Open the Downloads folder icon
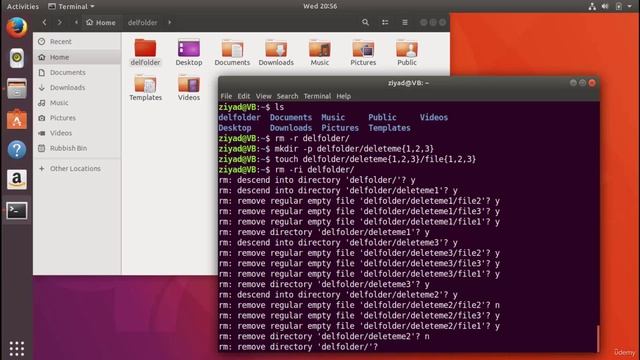This screenshot has height=360, width=640. pos(276,52)
